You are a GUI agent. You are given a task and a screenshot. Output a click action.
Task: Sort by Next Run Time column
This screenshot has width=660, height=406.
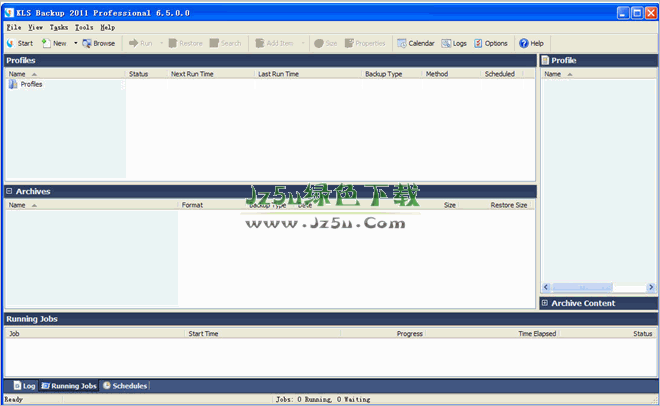(211, 74)
